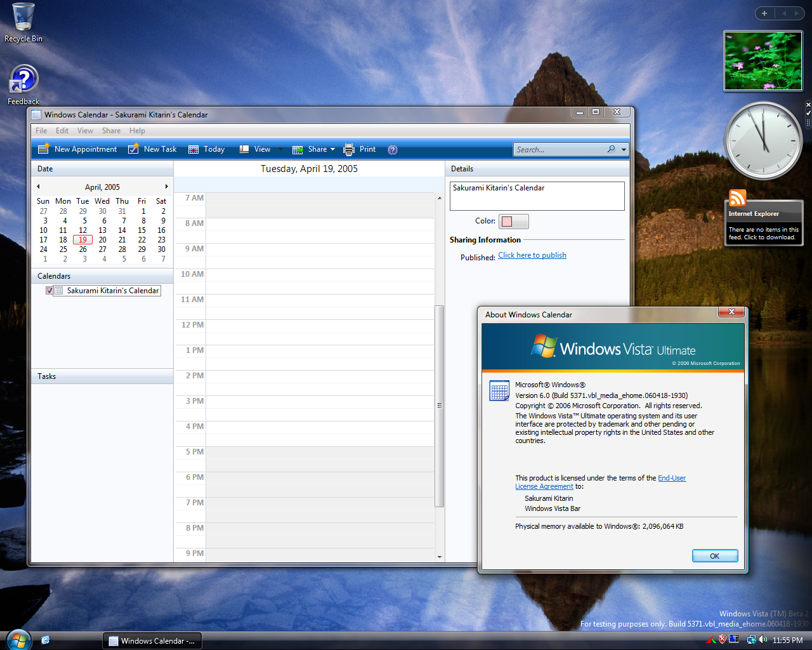The width and height of the screenshot is (812, 650).
Task: Click the 12 PM time slot
Action: point(320,332)
